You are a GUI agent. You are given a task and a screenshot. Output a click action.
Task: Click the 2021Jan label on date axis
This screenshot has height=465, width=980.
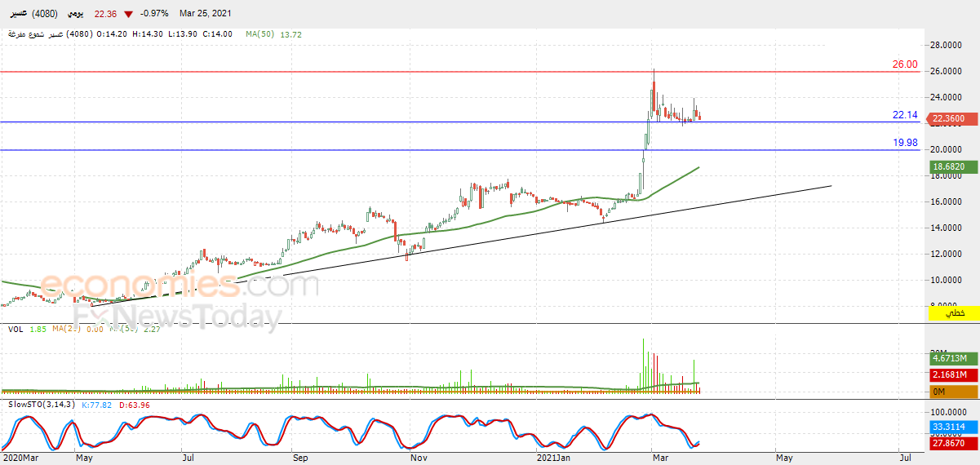552,458
